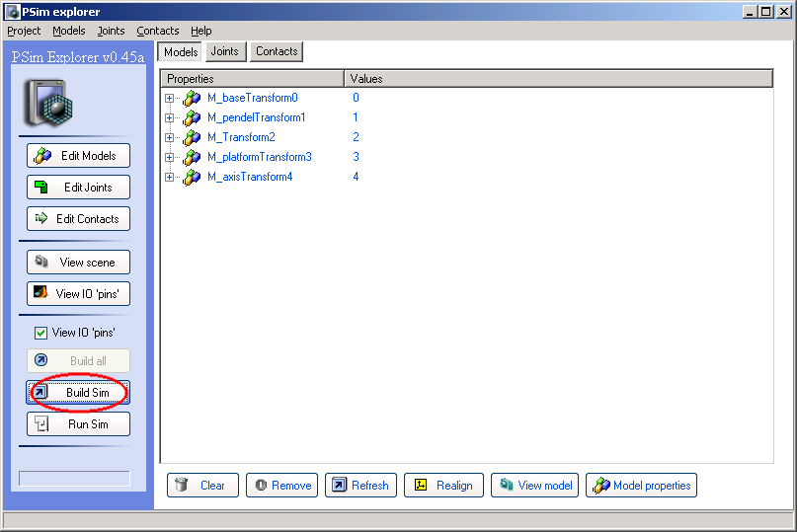This screenshot has height=532, width=797.
Task: Click the Properties column header
Action: point(252,78)
